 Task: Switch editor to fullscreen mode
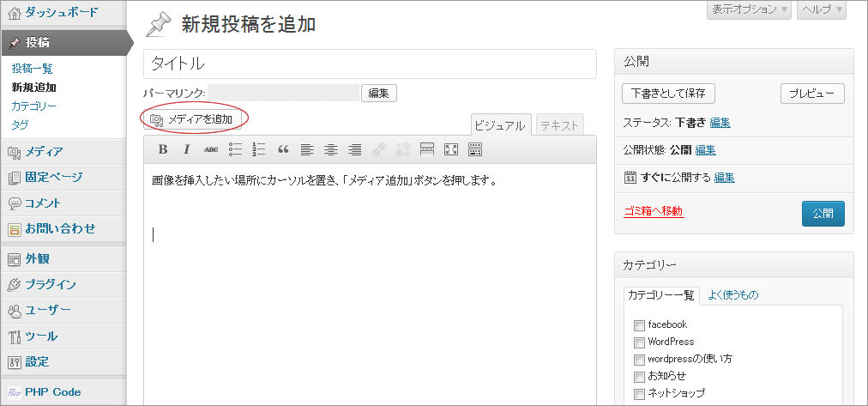click(x=451, y=149)
